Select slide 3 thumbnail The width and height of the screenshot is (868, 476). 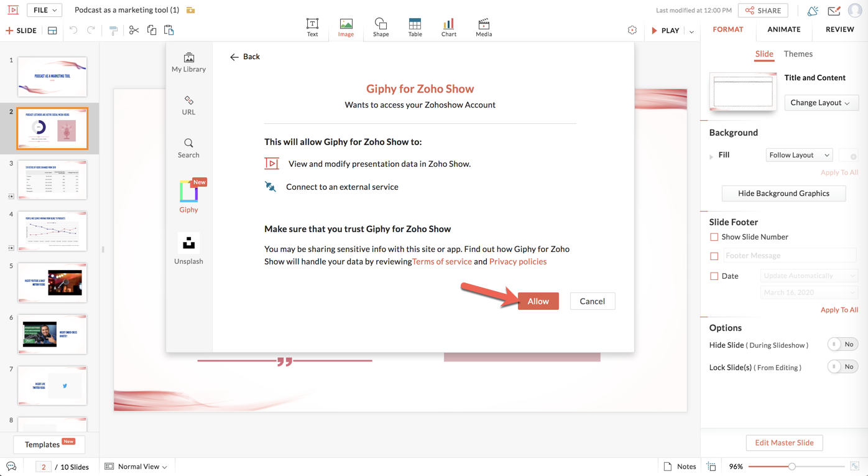click(52, 180)
